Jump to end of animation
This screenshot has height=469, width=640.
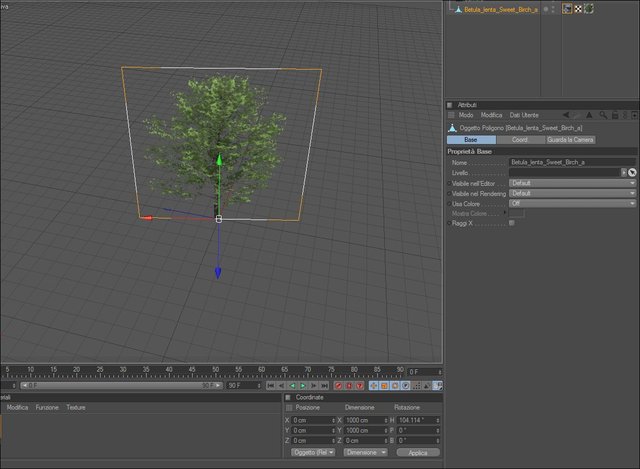(x=324, y=385)
